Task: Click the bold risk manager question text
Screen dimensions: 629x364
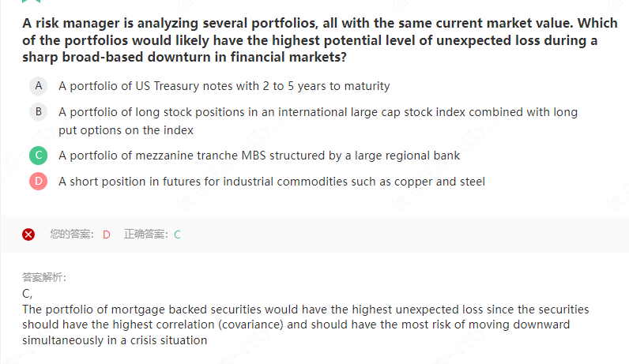Action: point(309,40)
